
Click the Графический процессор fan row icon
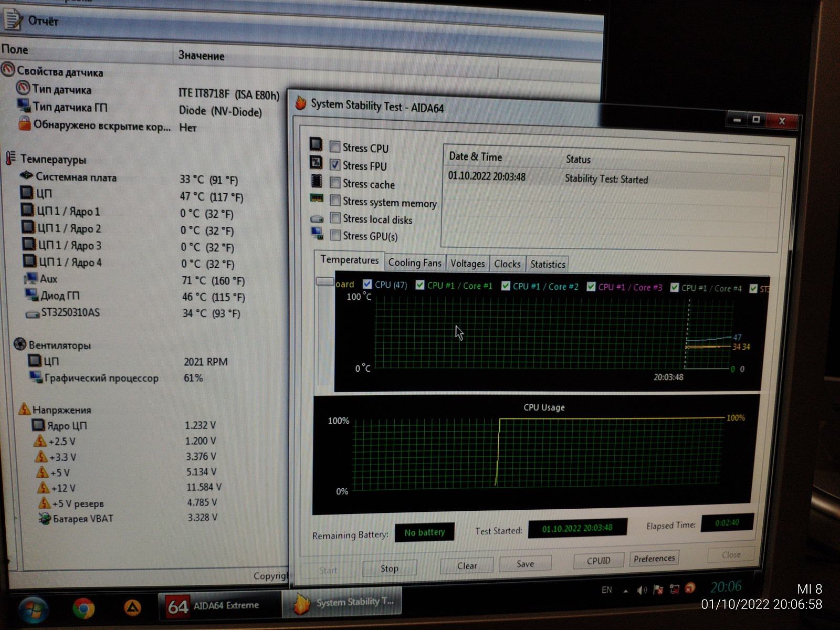point(36,377)
